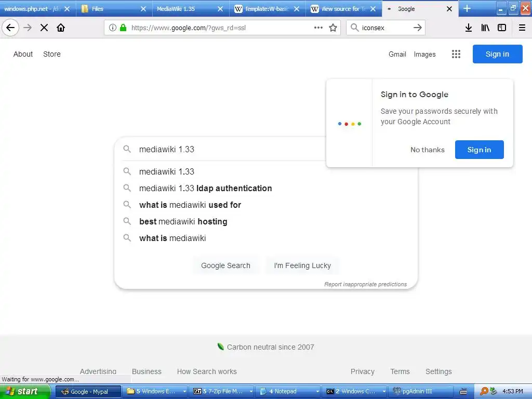Show site information icon in address bar

pos(113,28)
